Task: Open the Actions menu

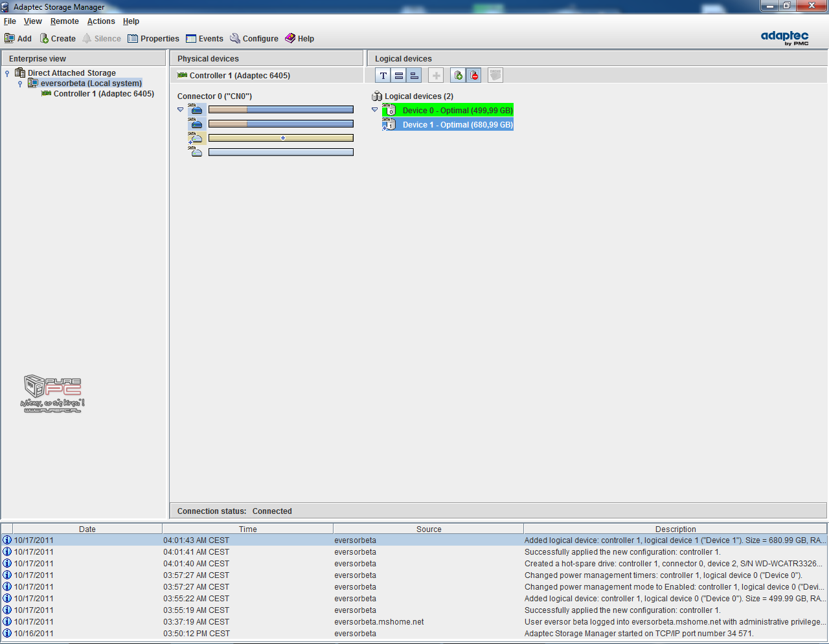Action: click(x=101, y=21)
